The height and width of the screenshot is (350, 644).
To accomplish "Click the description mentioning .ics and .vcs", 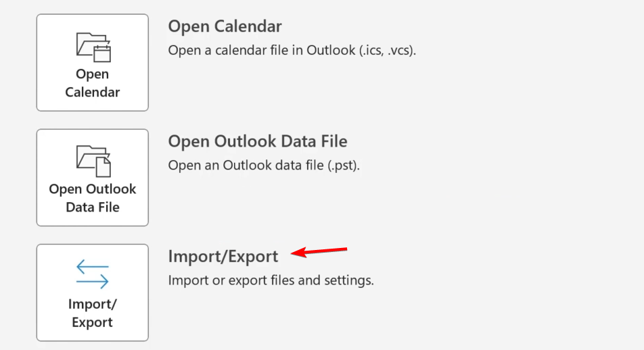I will pos(292,51).
